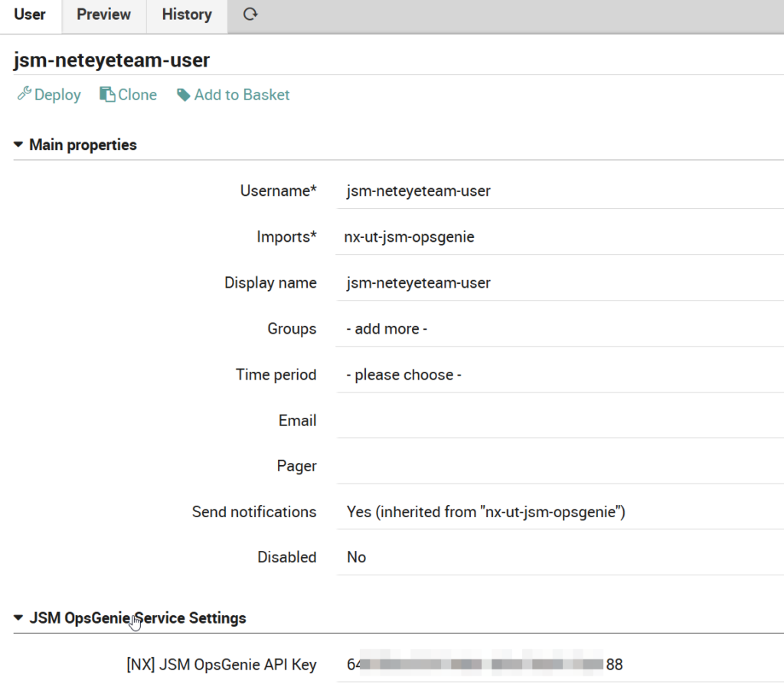Click the empty Pager input field

tap(560, 466)
